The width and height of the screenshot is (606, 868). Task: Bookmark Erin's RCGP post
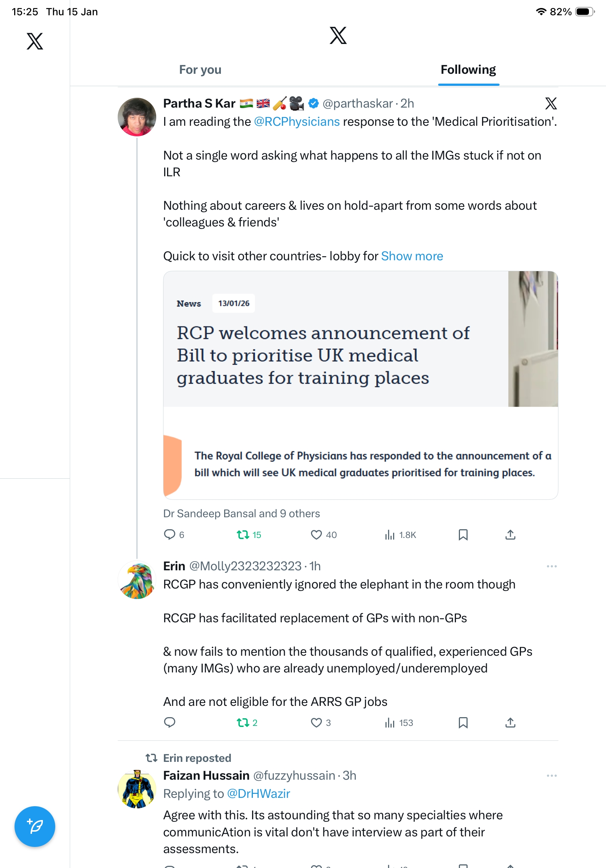pos(463,723)
